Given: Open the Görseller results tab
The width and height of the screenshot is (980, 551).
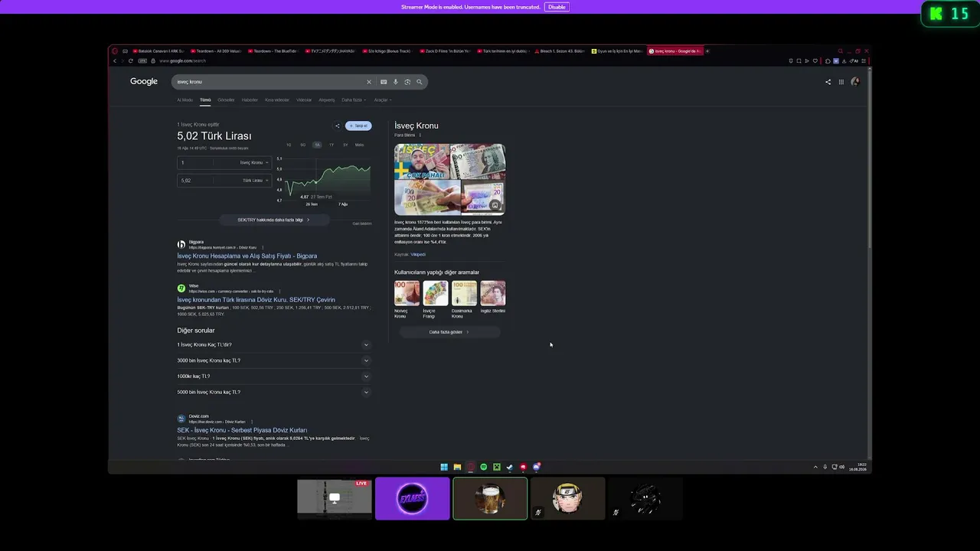Looking at the screenshot, I should [226, 99].
